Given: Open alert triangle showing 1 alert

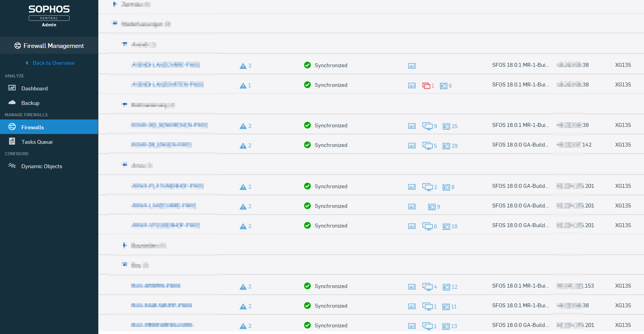Looking at the screenshot, I should pyautogui.click(x=243, y=85).
